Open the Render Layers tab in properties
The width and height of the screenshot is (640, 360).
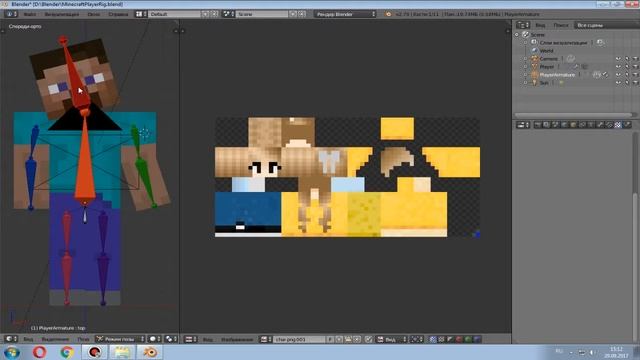(547, 125)
